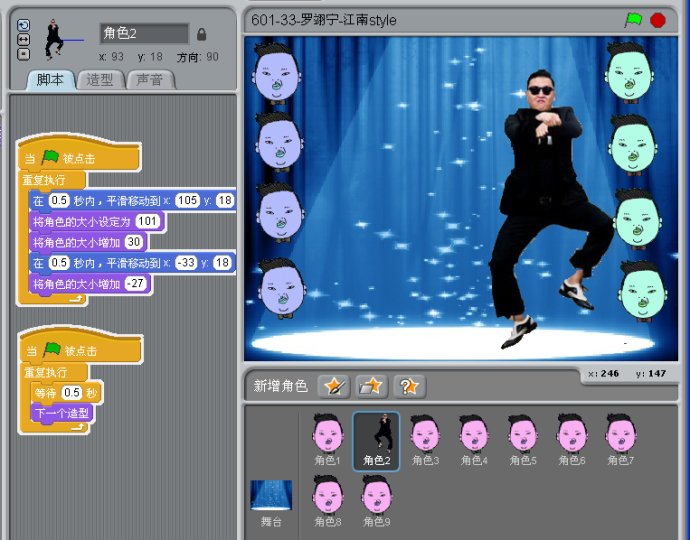Image resolution: width=690 pixels, height=540 pixels.
Task: Select sprite 角色1 in the sprite list
Action: 327,440
